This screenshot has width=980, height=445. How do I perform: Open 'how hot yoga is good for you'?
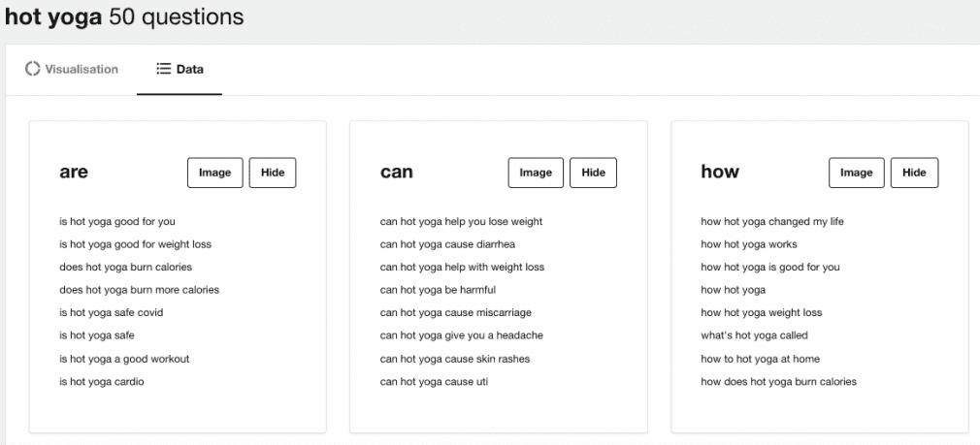point(770,268)
